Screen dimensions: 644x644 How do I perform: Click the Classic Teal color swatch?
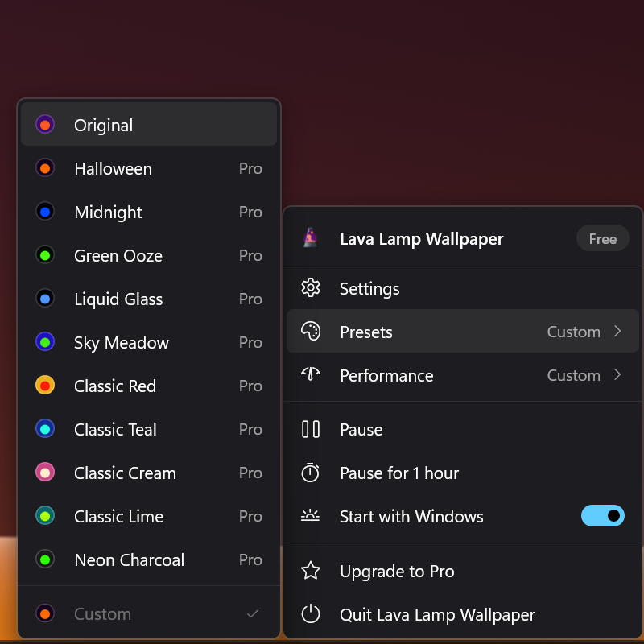(x=45, y=428)
